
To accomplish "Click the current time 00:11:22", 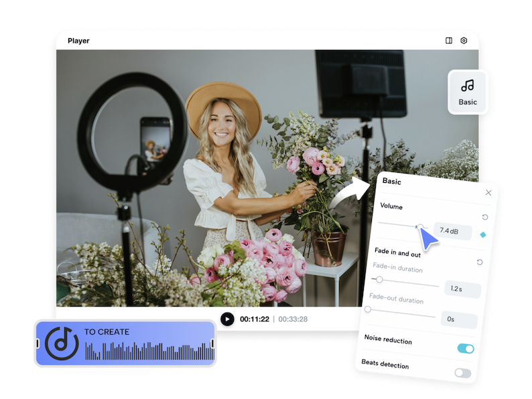I will pyautogui.click(x=255, y=319).
